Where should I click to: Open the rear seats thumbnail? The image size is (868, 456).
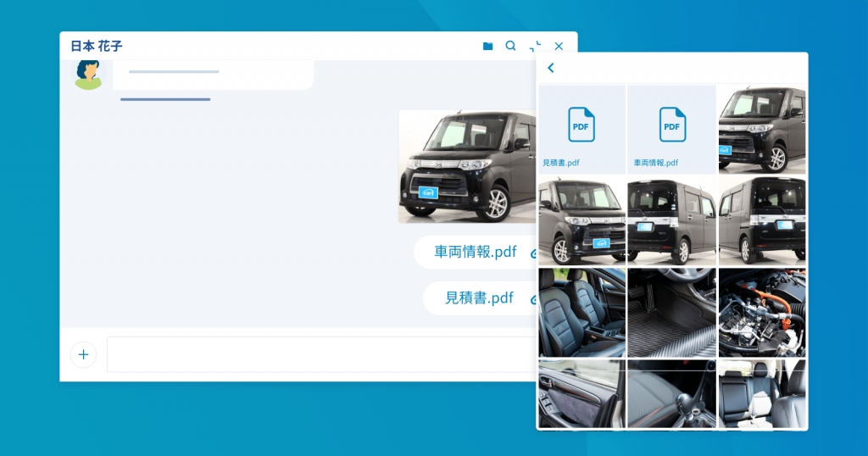coord(762,394)
